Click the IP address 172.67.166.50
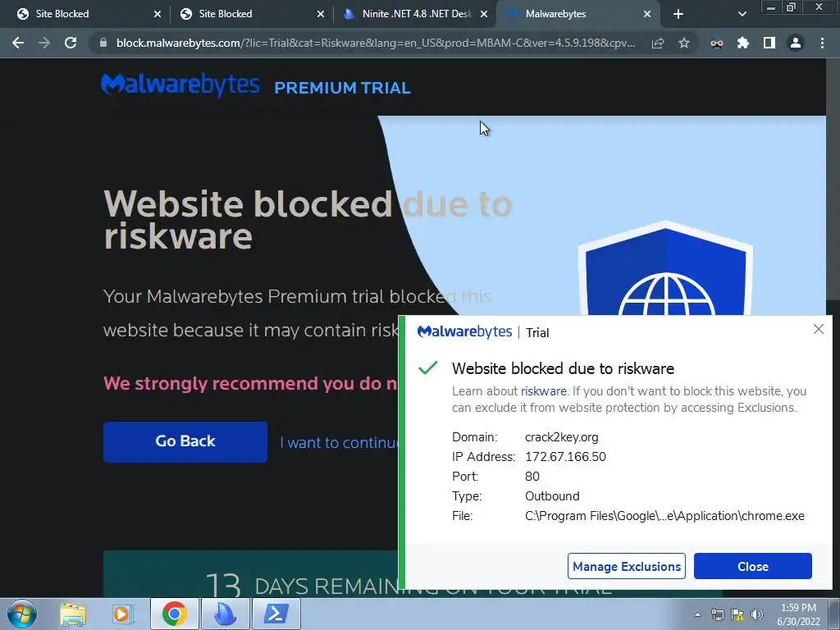840x630 pixels. pos(565,457)
